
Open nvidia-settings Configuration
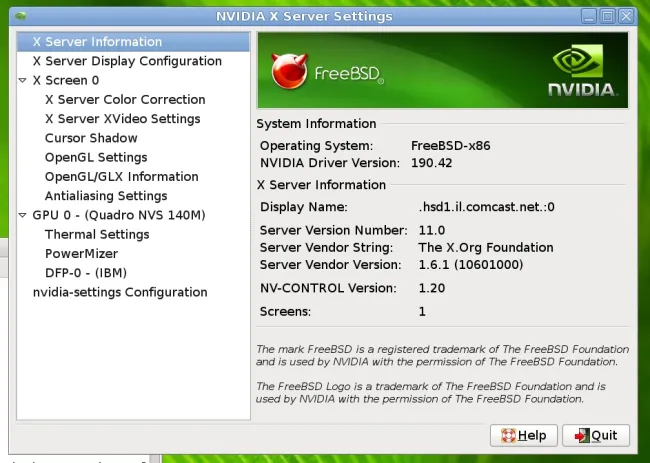point(120,292)
